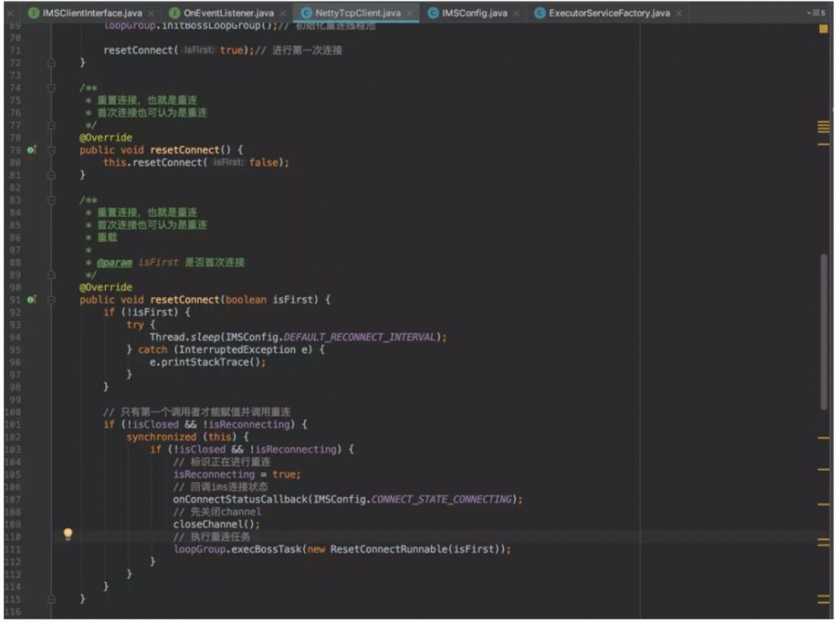Click the implements-method gutter icon at line 91
The image size is (840, 623).
point(32,300)
